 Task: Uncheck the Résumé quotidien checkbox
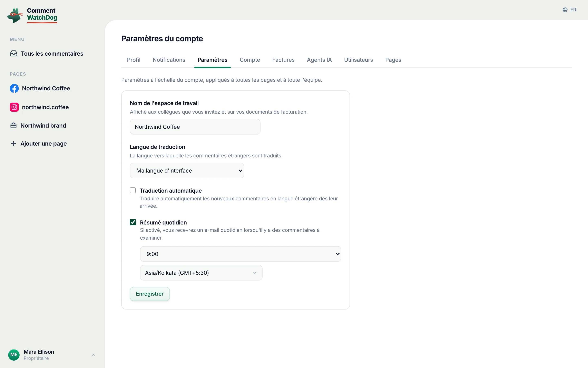tap(133, 222)
